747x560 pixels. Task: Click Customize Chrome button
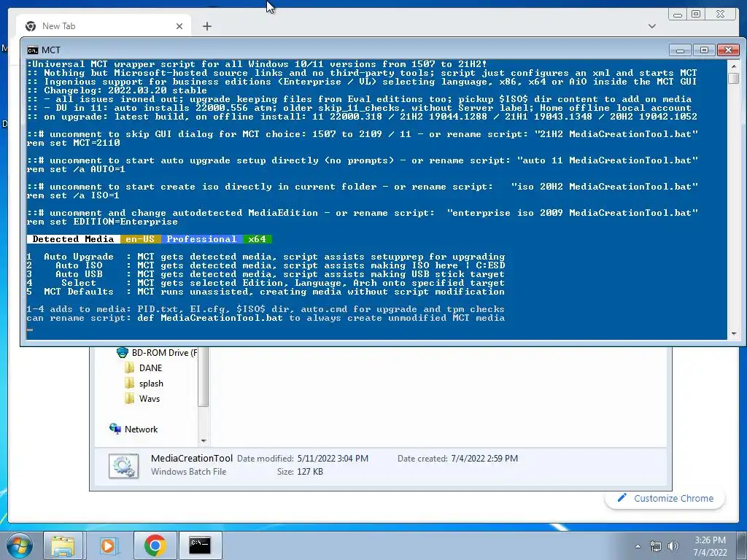[665, 498]
